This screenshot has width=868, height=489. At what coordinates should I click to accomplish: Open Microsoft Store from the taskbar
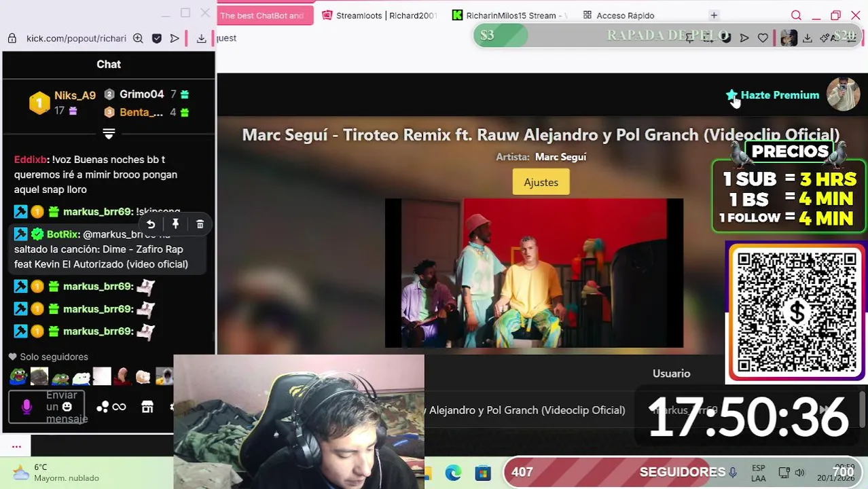pos(483,473)
